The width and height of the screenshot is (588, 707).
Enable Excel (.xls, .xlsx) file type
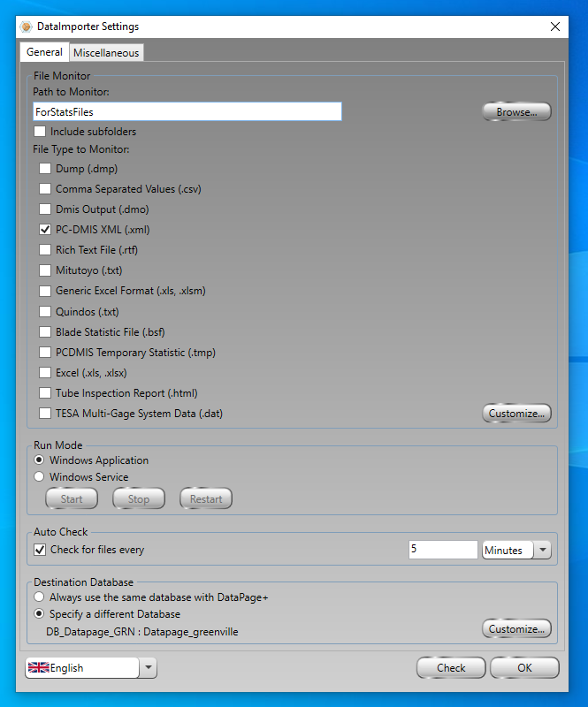click(x=45, y=373)
